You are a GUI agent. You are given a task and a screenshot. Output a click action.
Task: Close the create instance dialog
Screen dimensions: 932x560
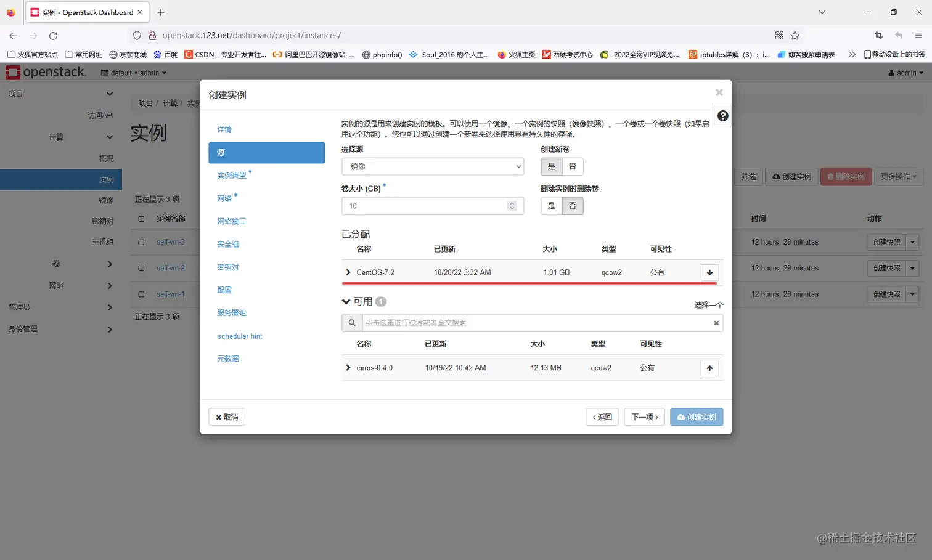coord(719,92)
